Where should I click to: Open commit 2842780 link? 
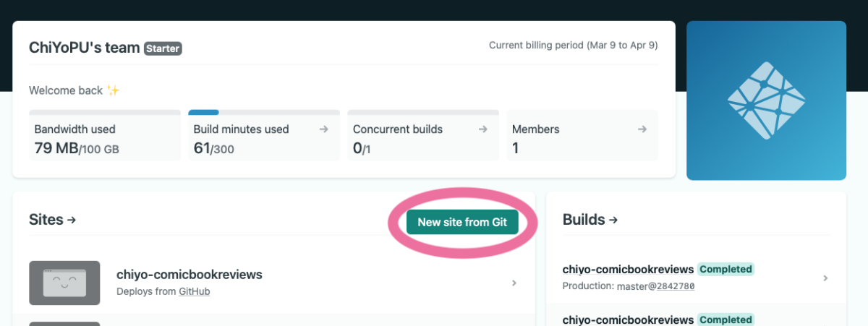tap(673, 286)
